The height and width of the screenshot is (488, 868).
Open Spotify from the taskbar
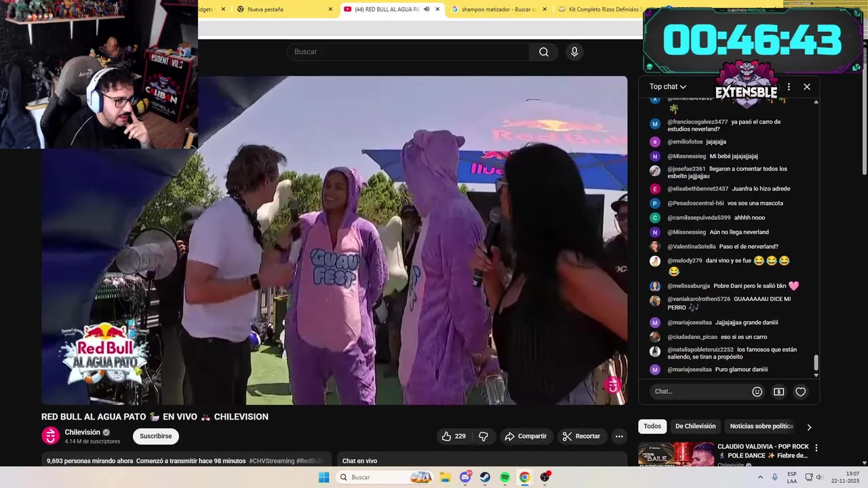coord(505,477)
